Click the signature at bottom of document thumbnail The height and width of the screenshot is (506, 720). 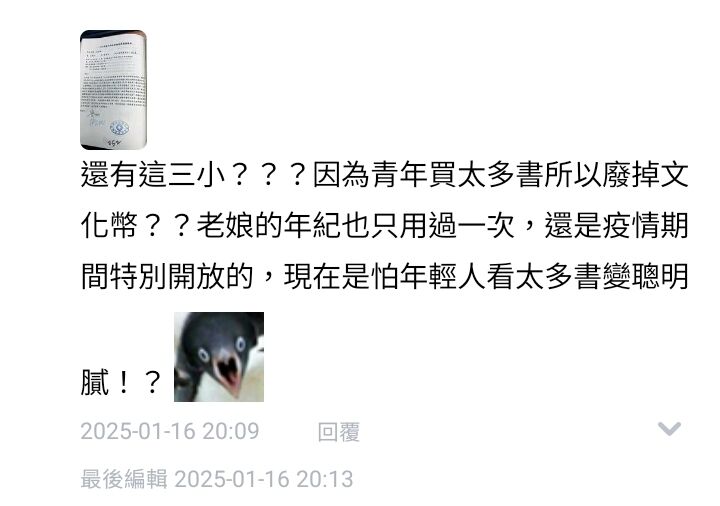pos(113,142)
